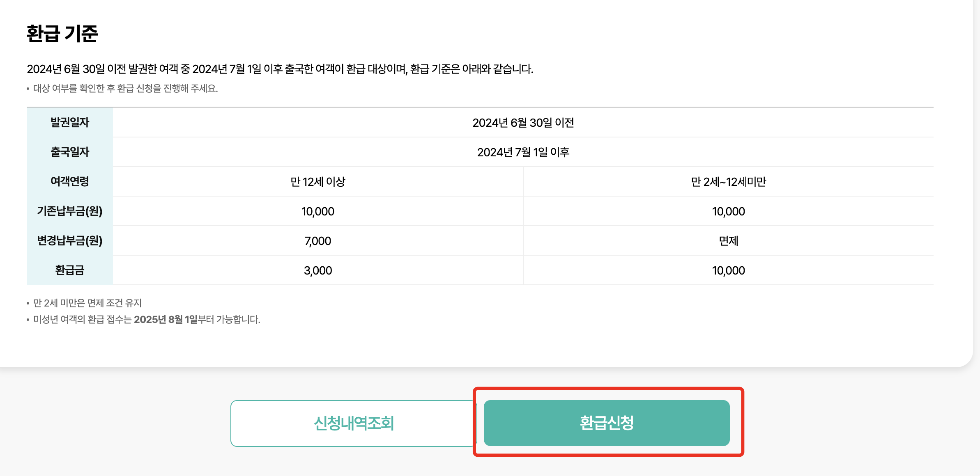The image size is (980, 476).
Task: Click the 환급신청 button
Action: click(608, 423)
